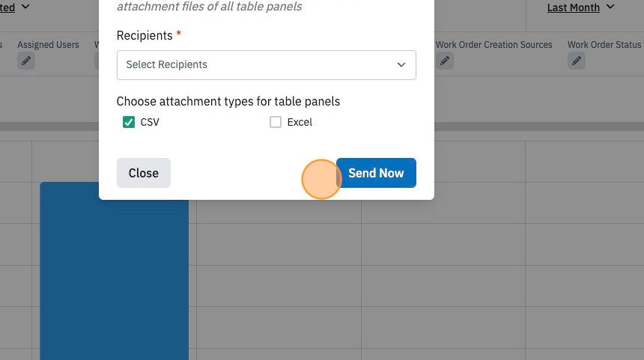This screenshot has height=360, width=644.
Task: Click the Recipients field label
Action: 145,36
